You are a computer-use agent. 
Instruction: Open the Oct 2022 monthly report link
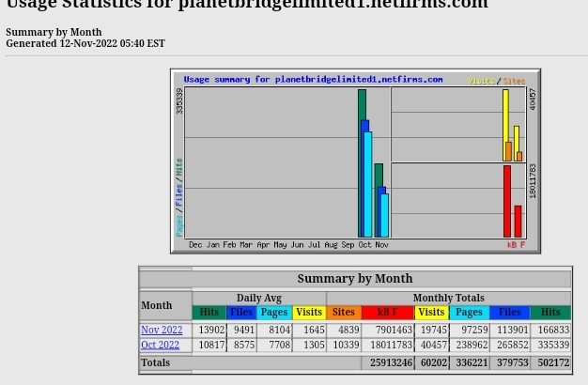coord(160,345)
